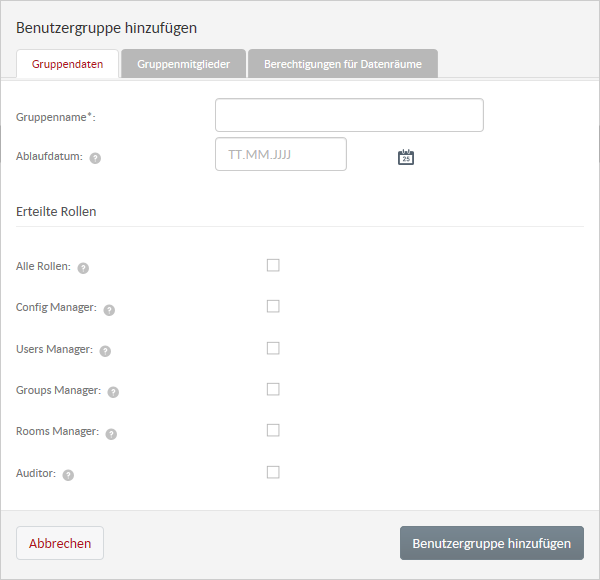Show help for Groups Manager role

point(113,392)
